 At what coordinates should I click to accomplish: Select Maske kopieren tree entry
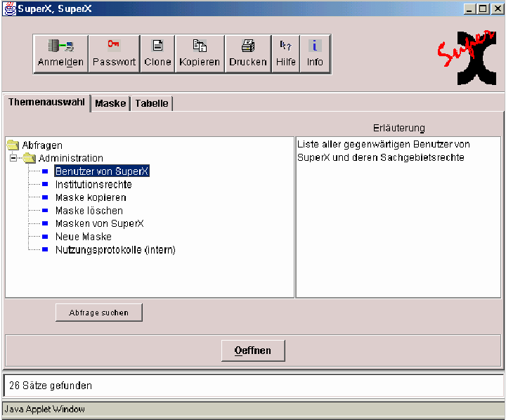pos(91,197)
